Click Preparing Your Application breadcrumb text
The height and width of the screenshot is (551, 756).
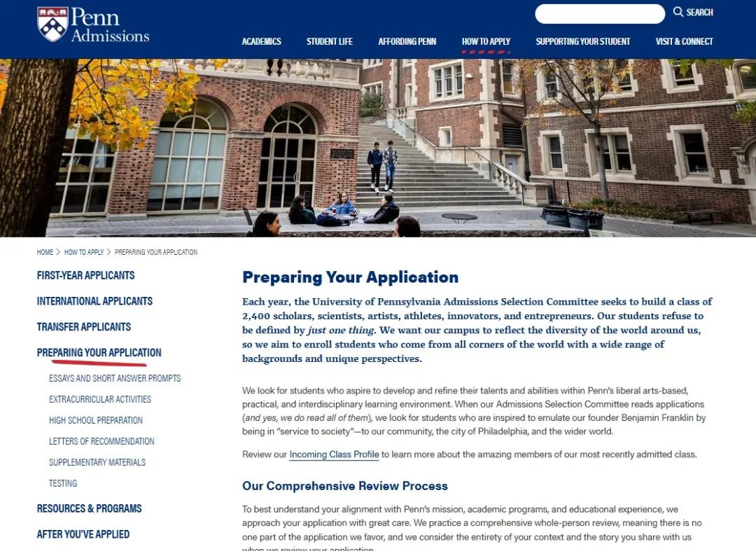click(155, 252)
